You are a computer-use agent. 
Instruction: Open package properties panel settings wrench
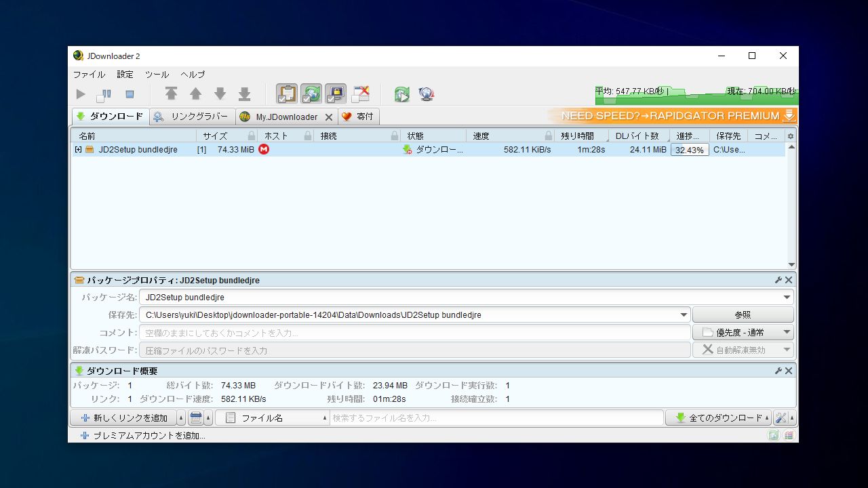point(778,280)
